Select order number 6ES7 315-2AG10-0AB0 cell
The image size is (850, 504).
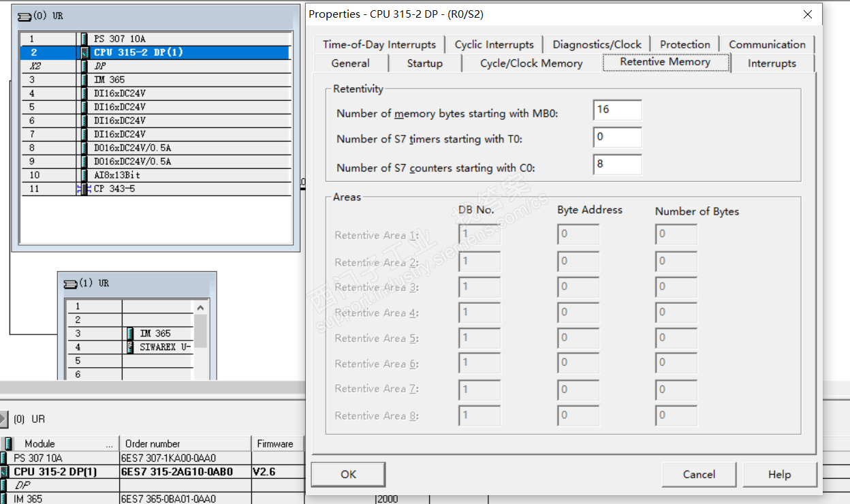point(185,472)
